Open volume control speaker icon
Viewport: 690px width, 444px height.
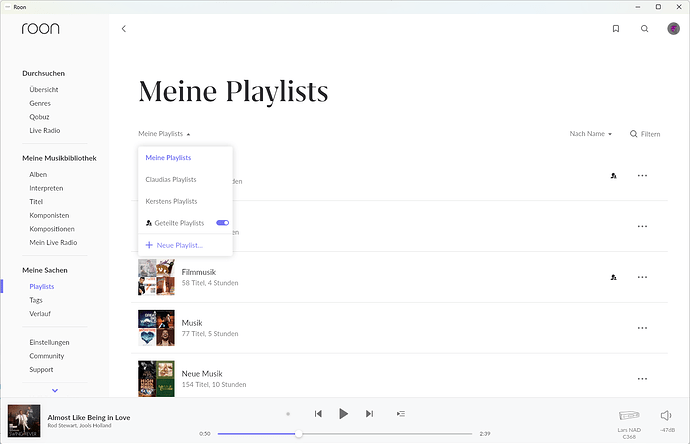(x=666, y=415)
